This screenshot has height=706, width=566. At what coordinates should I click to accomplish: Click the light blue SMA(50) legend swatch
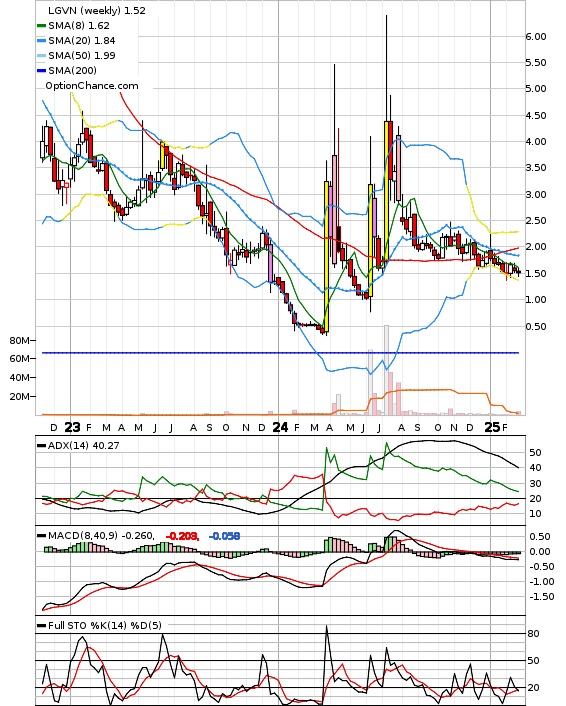click(x=41, y=55)
